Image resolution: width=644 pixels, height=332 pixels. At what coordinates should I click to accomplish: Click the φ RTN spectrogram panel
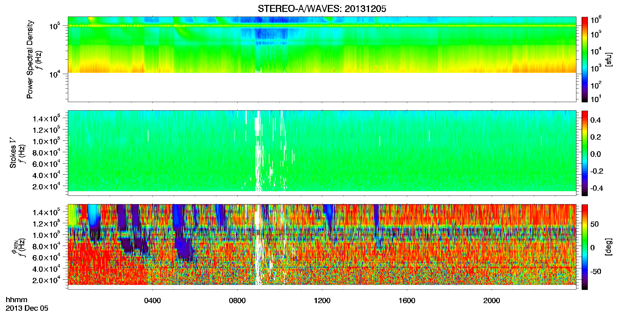322,247
